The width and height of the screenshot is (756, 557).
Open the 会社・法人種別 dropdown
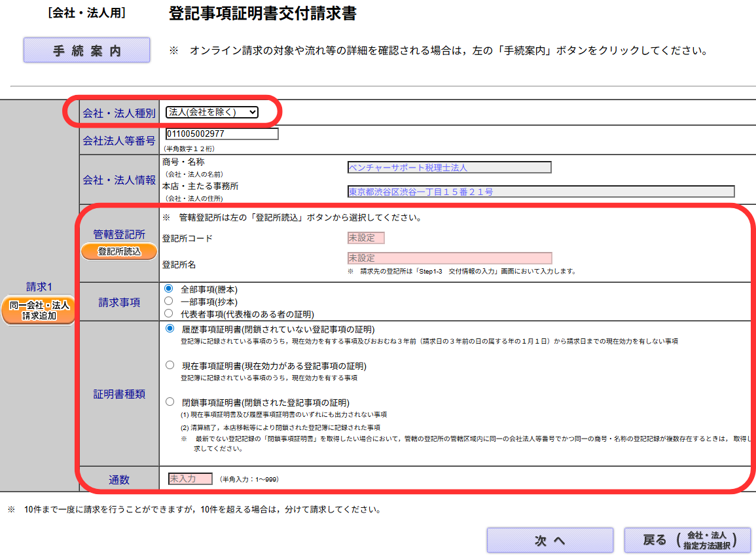tap(212, 112)
